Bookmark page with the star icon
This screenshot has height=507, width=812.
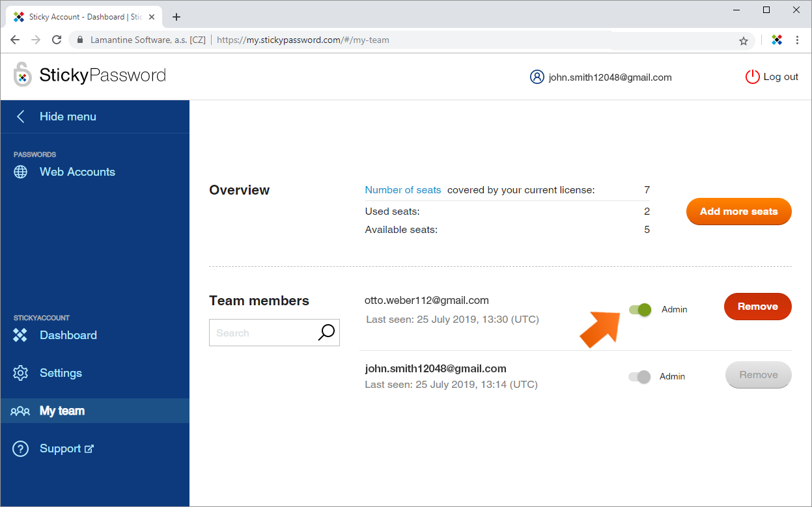click(744, 40)
